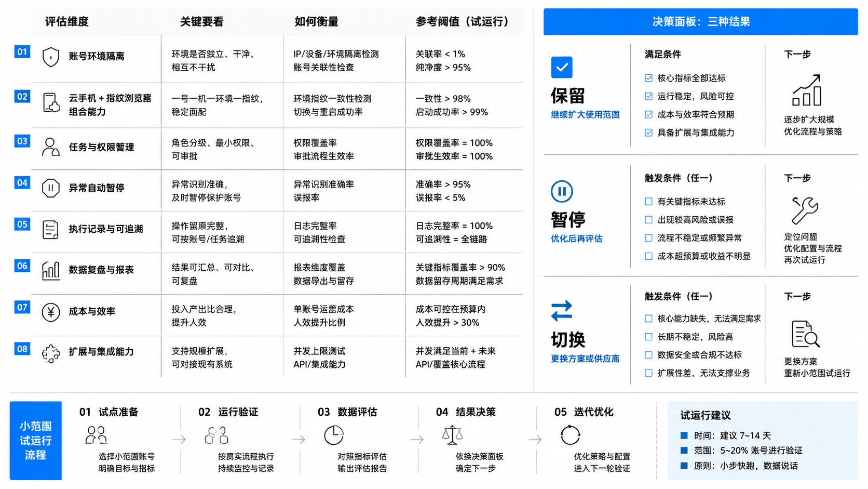Click the 决策面板：三种结果 blue header
Viewport: 868px width, 489px height.
click(700, 22)
